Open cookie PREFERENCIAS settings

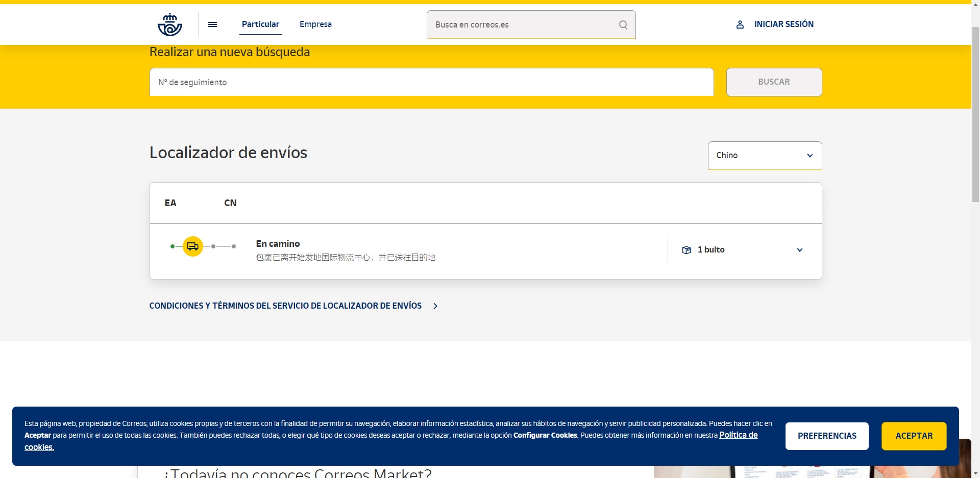[x=827, y=436]
